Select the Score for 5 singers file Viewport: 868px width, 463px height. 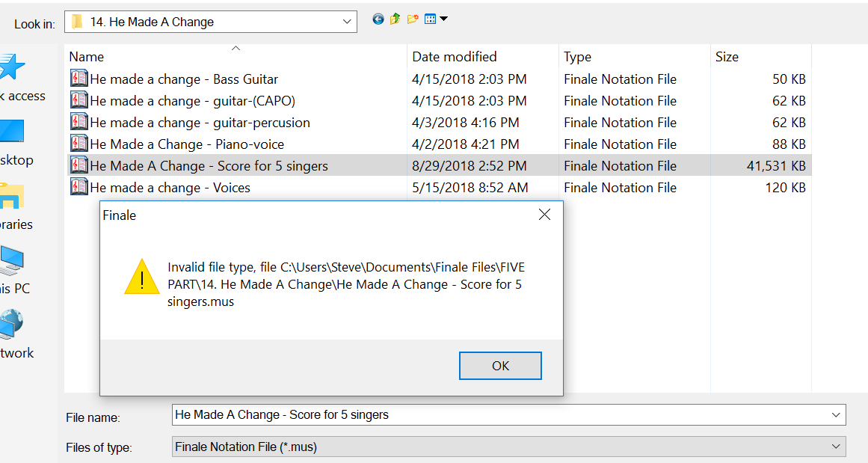209,166
